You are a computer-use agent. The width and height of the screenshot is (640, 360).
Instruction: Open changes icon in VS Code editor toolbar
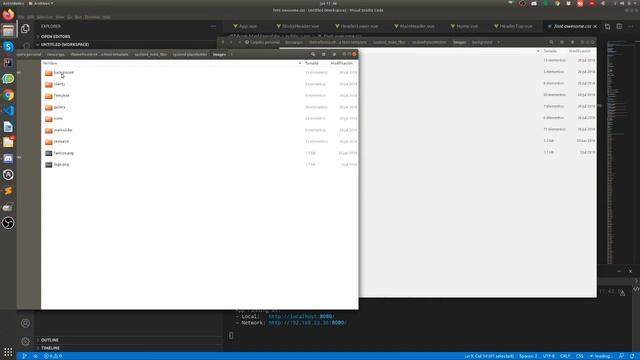pos(607,26)
